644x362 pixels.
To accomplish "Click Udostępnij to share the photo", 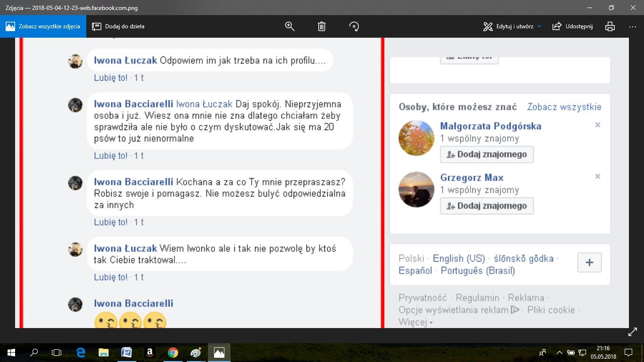I will [572, 26].
